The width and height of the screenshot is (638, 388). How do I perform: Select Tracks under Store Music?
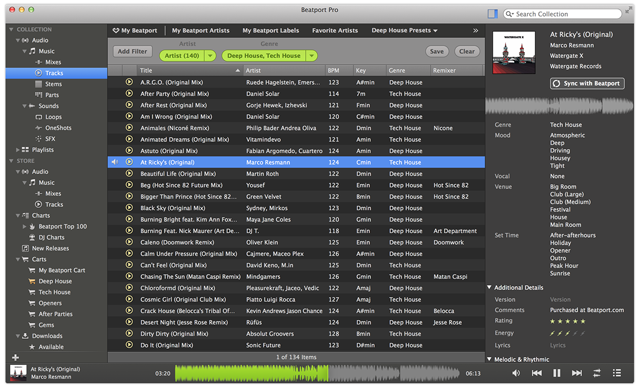point(50,205)
